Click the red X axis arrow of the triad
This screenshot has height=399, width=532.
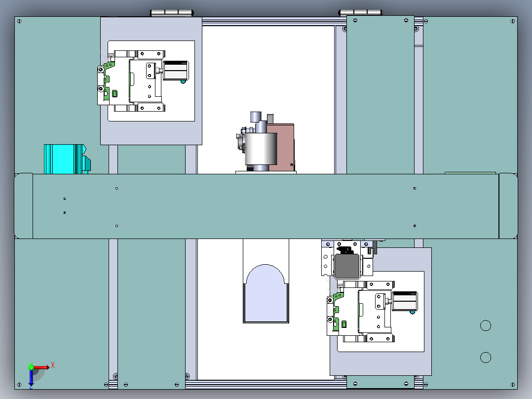tap(41, 367)
